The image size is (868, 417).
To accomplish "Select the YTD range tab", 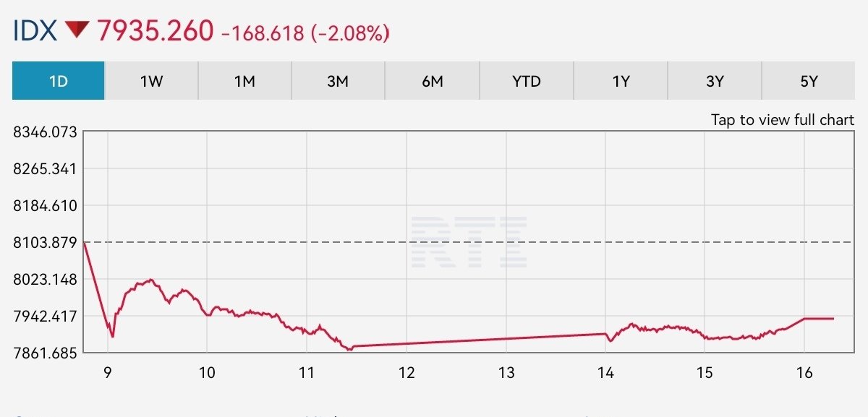I will point(526,81).
